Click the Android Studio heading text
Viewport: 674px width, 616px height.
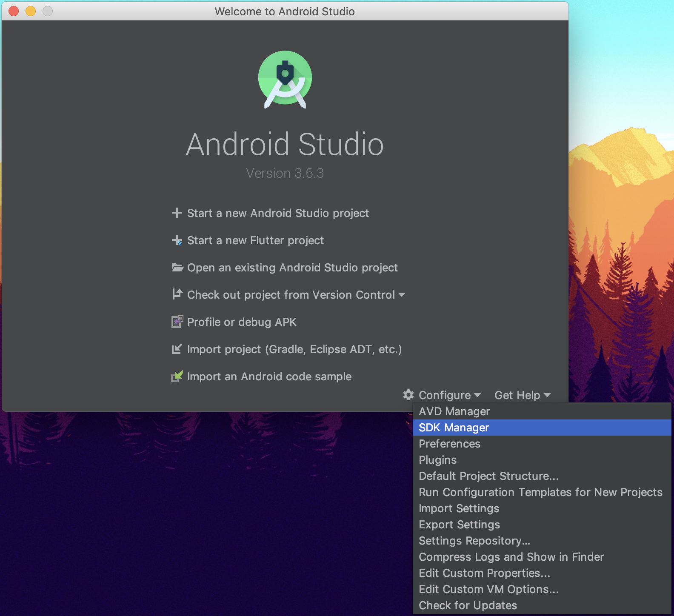coord(285,144)
